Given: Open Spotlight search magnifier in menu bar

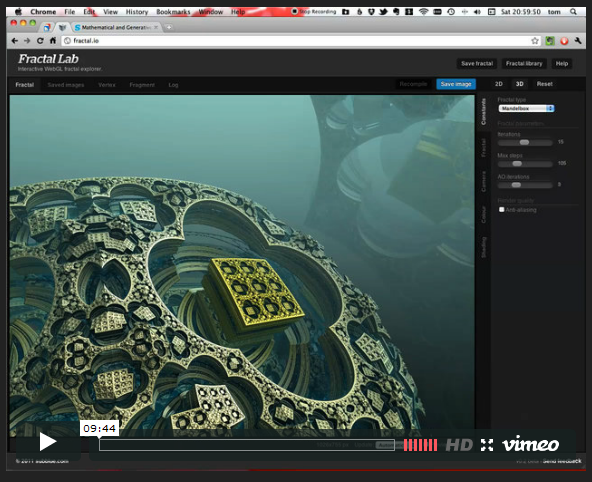Looking at the screenshot, I should pyautogui.click(x=573, y=12).
